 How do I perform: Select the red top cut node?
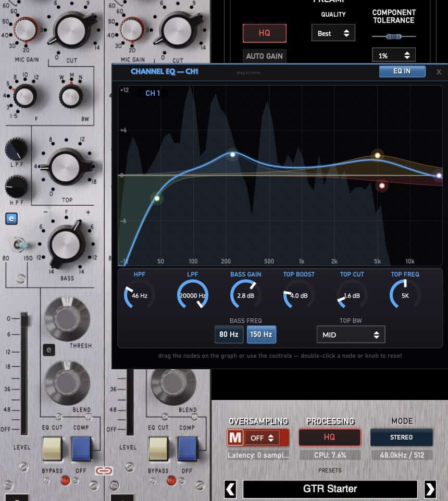tap(382, 185)
